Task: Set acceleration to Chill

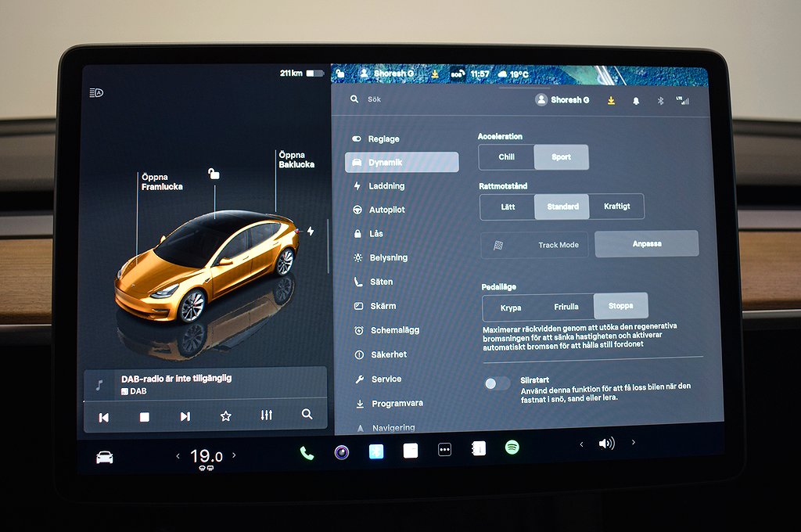Action: pyautogui.click(x=506, y=157)
